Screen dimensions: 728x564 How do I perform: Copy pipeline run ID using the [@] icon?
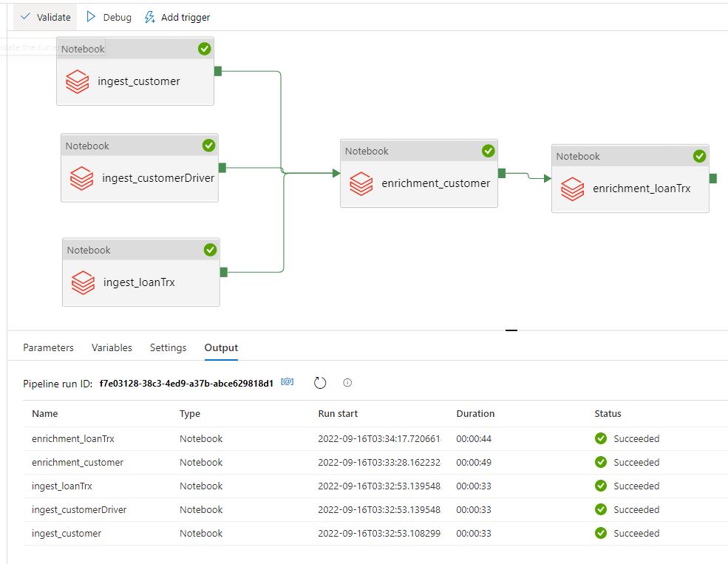click(x=287, y=381)
